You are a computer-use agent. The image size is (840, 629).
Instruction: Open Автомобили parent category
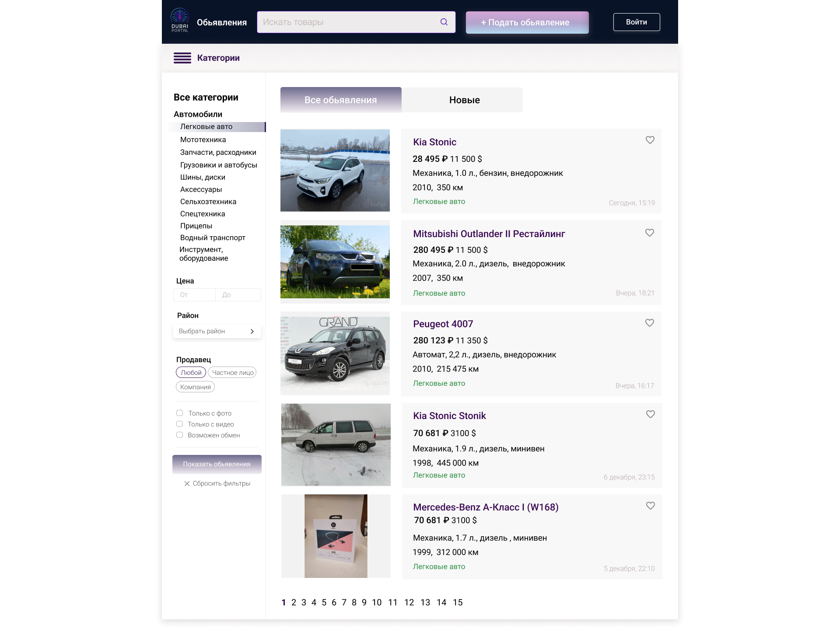point(198,114)
